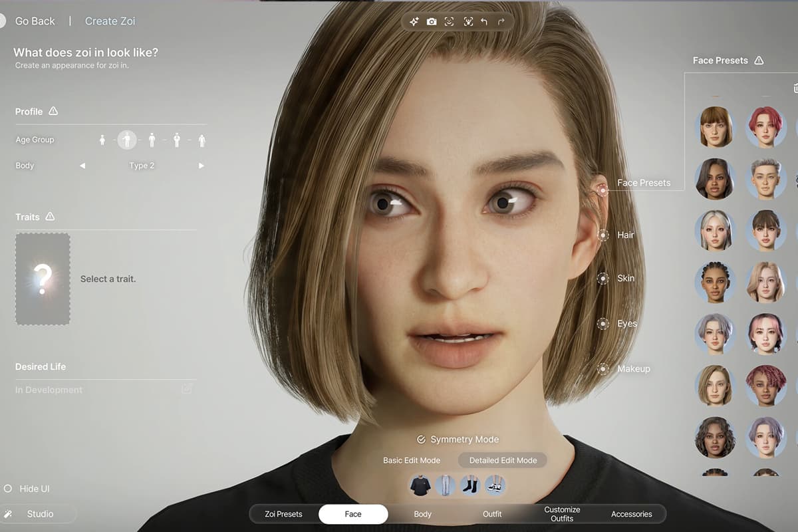Expand the Hair editing section
Image resolution: width=798 pixels, height=532 pixels.
point(604,235)
